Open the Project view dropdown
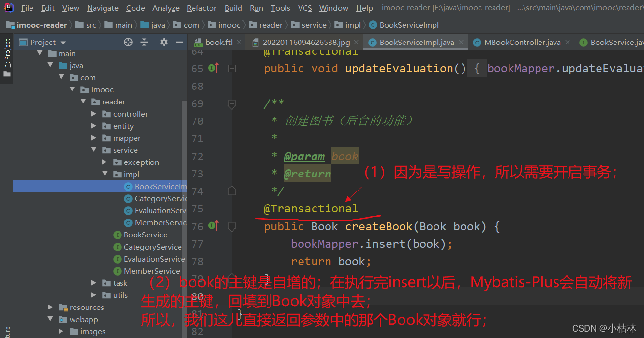Screen dimensions: 644x338 [63, 43]
